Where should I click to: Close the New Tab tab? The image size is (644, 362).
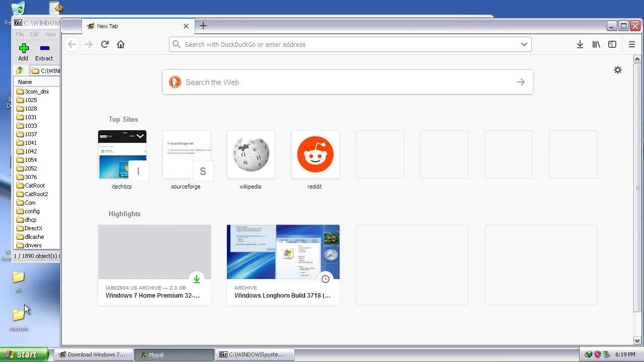point(186,26)
